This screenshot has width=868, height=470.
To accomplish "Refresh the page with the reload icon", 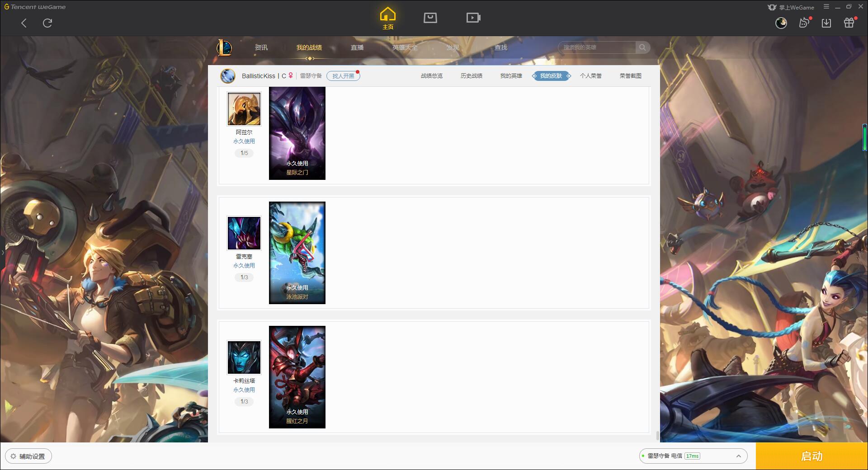I will (x=47, y=23).
